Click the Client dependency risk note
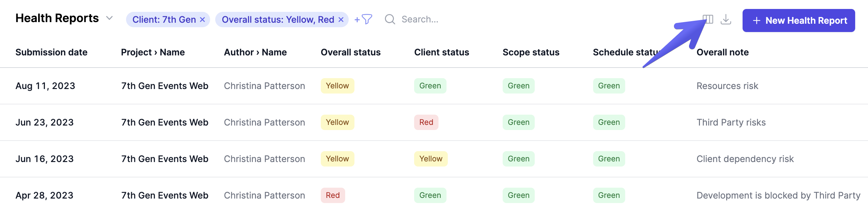 tap(745, 159)
